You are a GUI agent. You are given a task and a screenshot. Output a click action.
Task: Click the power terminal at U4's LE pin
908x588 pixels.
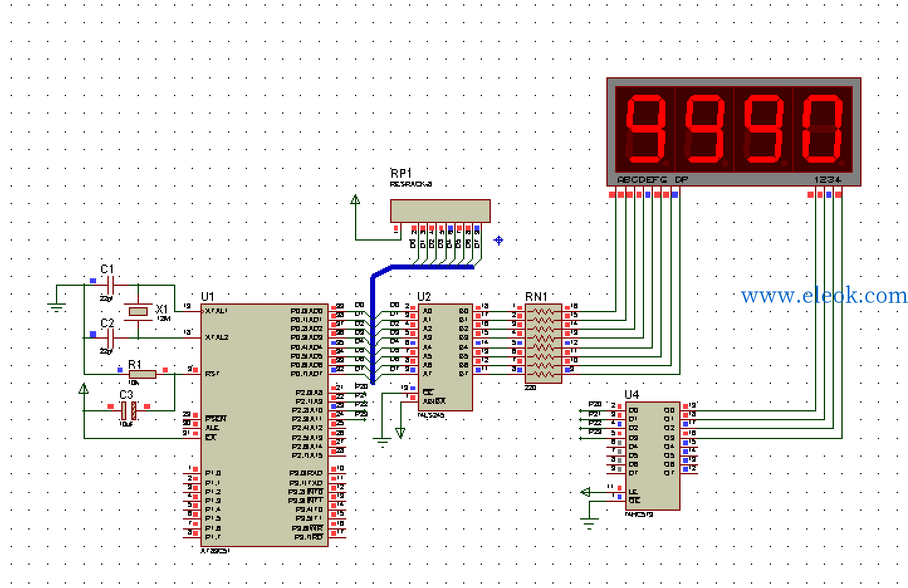pyautogui.click(x=585, y=492)
